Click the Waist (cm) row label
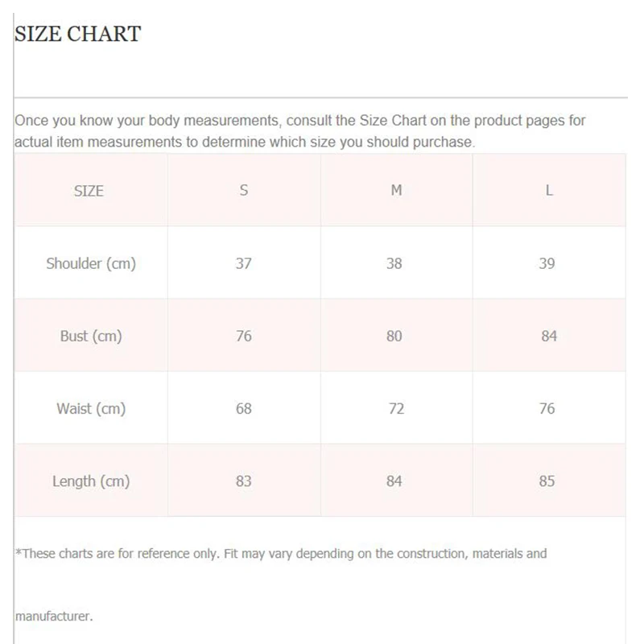Image resolution: width=644 pixels, height=644 pixels. point(91,408)
